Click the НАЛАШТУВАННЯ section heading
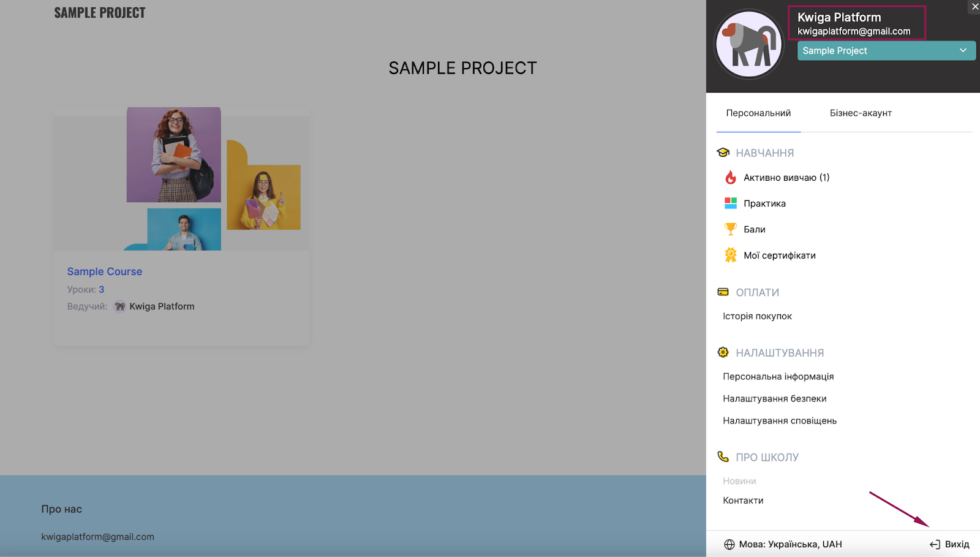 (x=780, y=353)
